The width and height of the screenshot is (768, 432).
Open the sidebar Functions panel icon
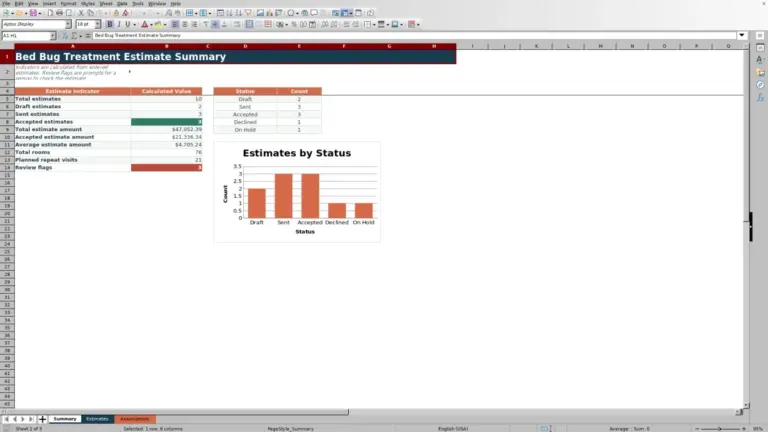(760, 97)
